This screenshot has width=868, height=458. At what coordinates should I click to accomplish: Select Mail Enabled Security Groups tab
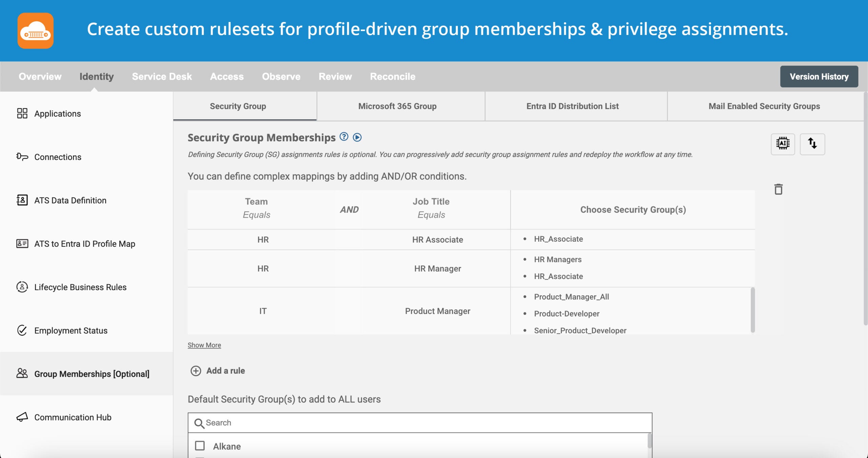coord(764,106)
